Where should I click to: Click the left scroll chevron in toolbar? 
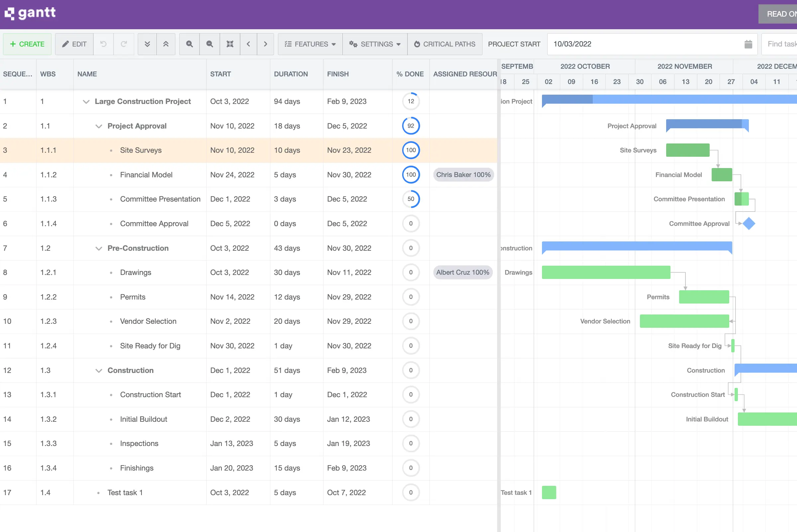pyautogui.click(x=249, y=44)
